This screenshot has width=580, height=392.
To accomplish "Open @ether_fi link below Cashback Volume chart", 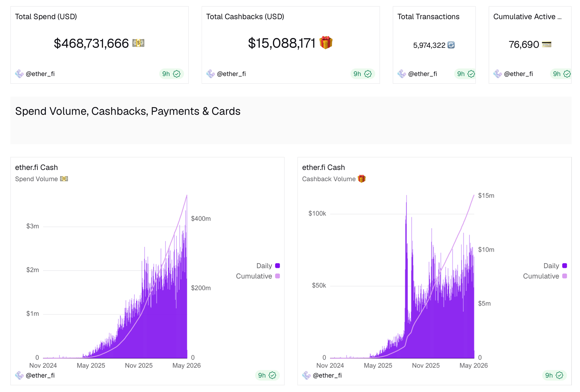I will click(x=327, y=375).
